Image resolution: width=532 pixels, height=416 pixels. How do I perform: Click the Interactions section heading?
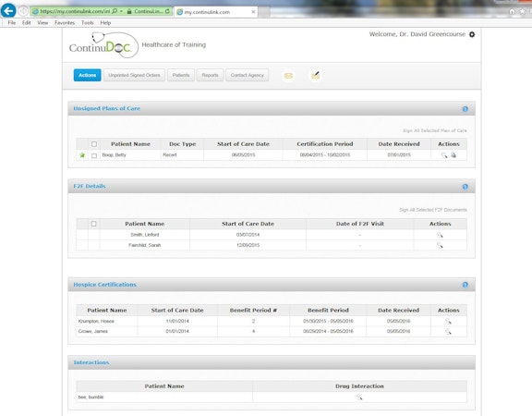coord(91,362)
